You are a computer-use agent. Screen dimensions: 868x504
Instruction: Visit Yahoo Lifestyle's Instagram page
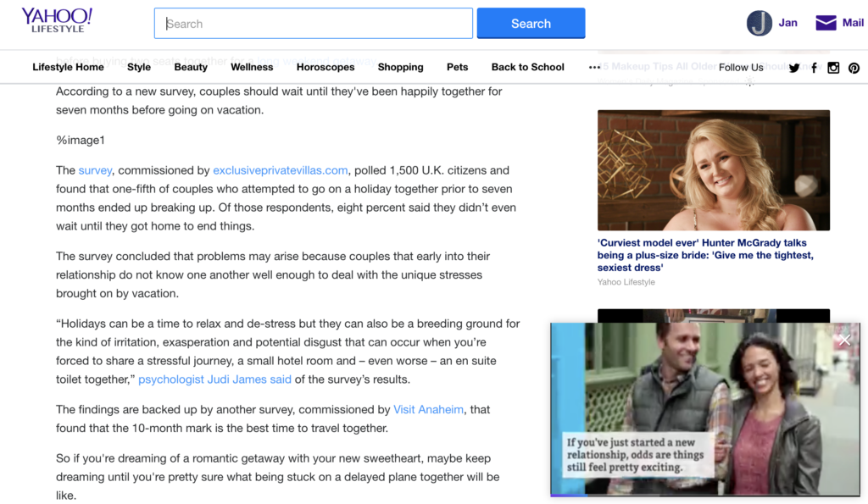[x=833, y=68]
